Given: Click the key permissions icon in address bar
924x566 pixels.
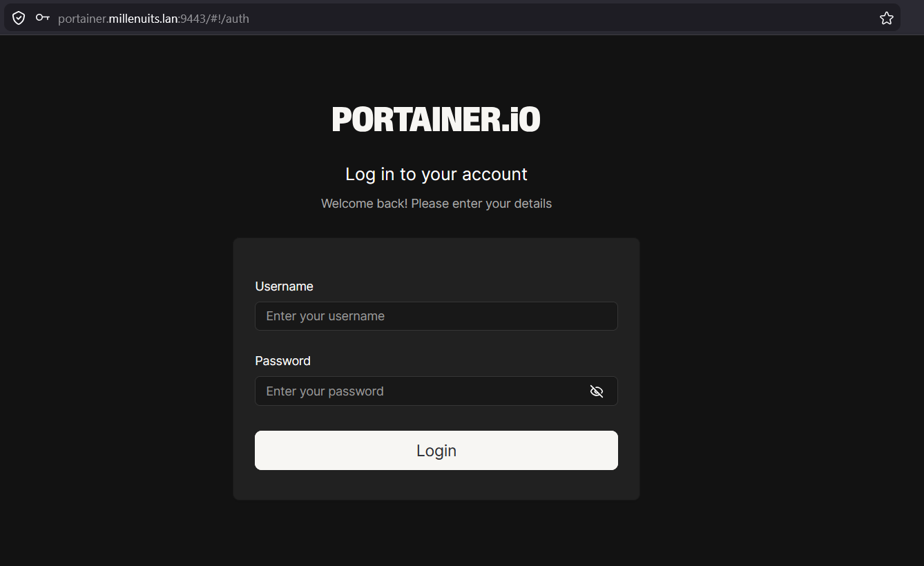Looking at the screenshot, I should (x=43, y=19).
